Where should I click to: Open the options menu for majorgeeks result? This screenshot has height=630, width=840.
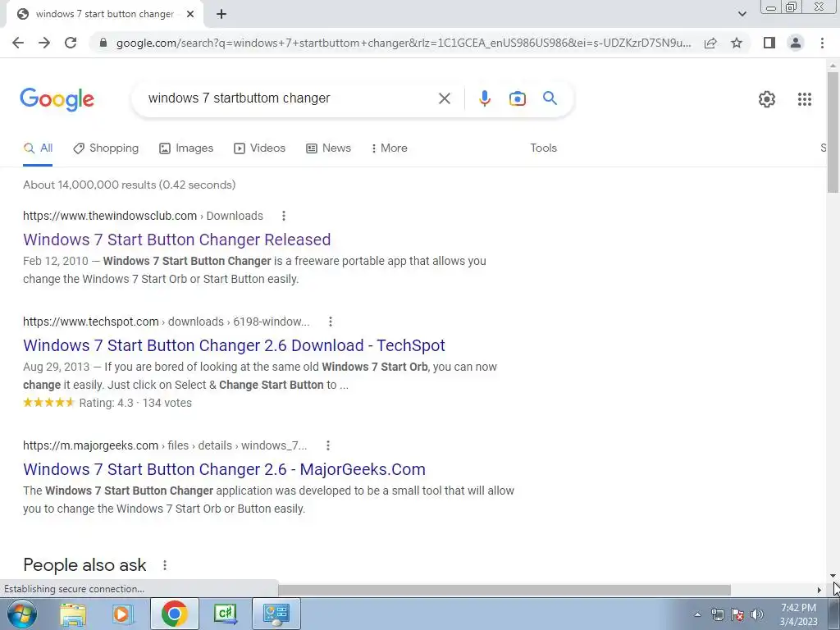[328, 445]
